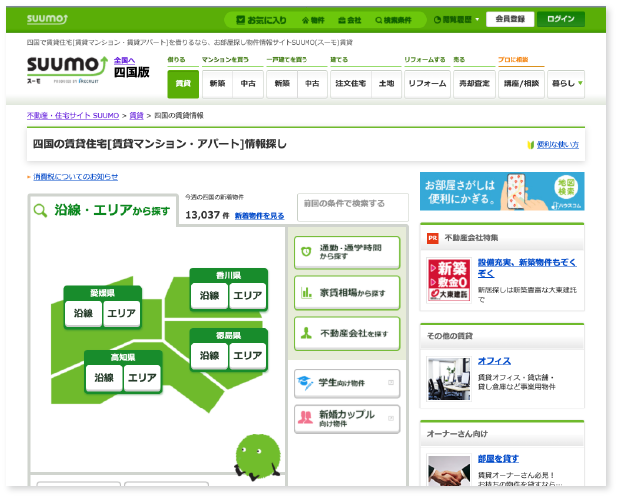
Task: Click clock icon on 通勤・通学時間 button
Action: (x=306, y=251)
